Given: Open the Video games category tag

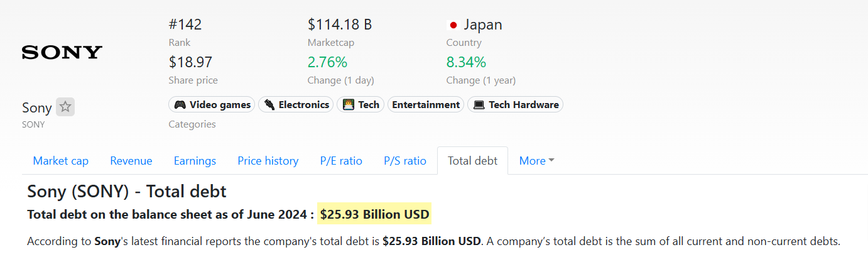Looking at the screenshot, I should [x=212, y=105].
